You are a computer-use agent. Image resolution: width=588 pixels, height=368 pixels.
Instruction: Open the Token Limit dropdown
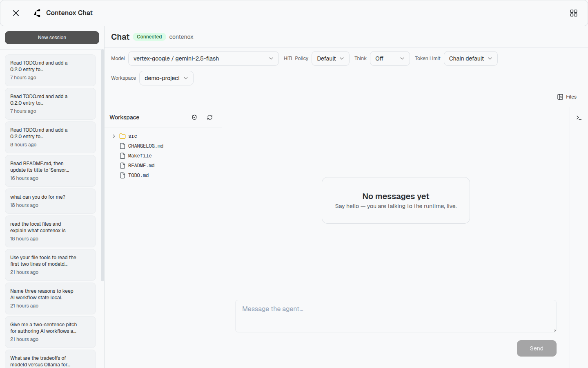(x=470, y=58)
